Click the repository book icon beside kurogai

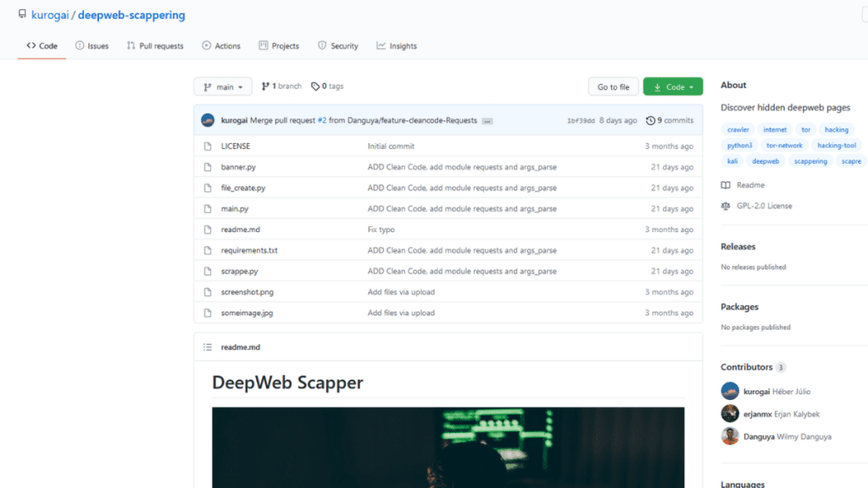click(x=22, y=14)
